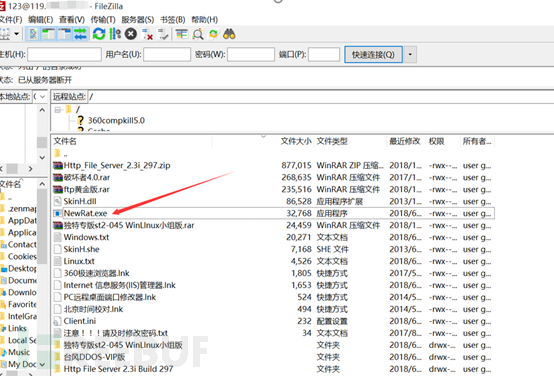Toggle synchronized browsing icon

tap(213, 34)
